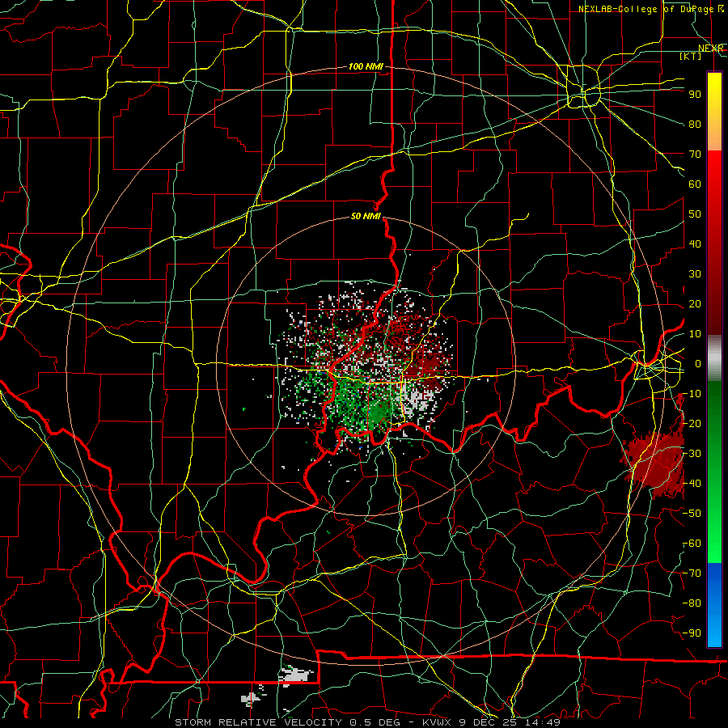This screenshot has width=728, height=728.
Task: Click the 50 value on the velocity scale
Action: (x=695, y=214)
